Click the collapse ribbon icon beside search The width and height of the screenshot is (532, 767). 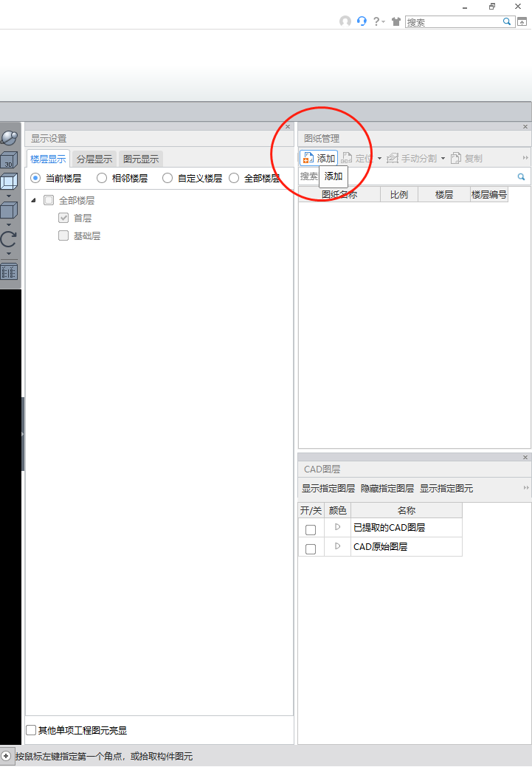522,21
